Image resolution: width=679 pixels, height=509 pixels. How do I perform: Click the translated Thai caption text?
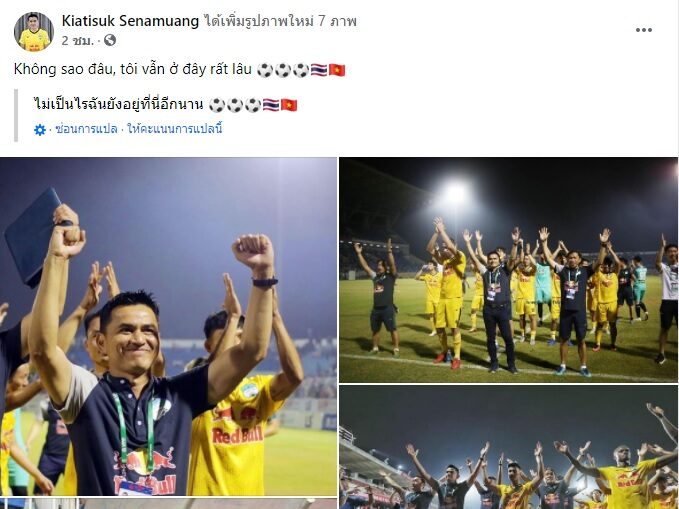pyautogui.click(x=119, y=105)
